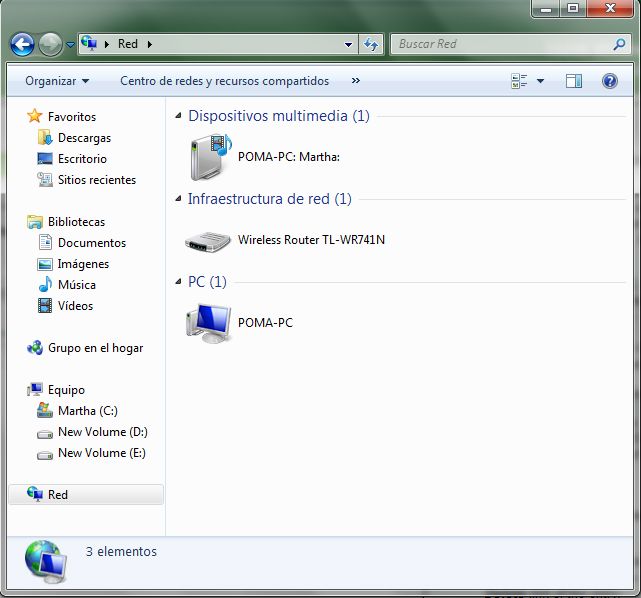This screenshot has height=598, width=641.
Task: Collapse the PC (1) group
Action: pyautogui.click(x=178, y=281)
